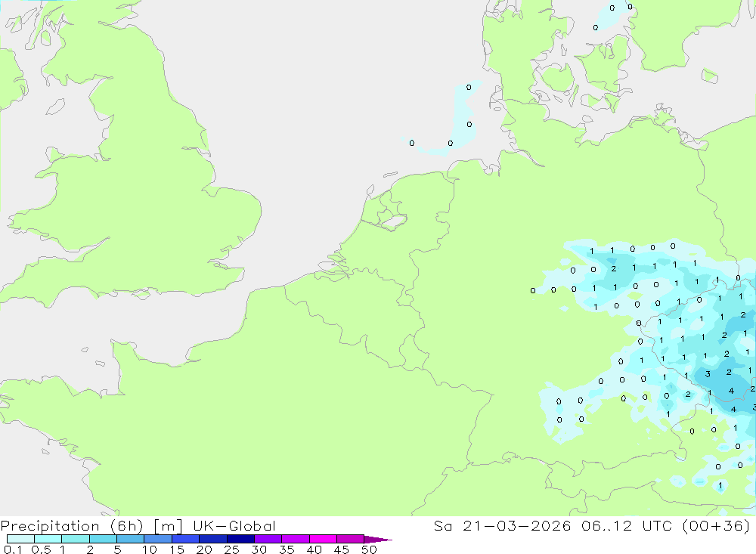Click the '0.5' legend scale label
This screenshot has height=554, width=756.
pyautogui.click(x=41, y=549)
